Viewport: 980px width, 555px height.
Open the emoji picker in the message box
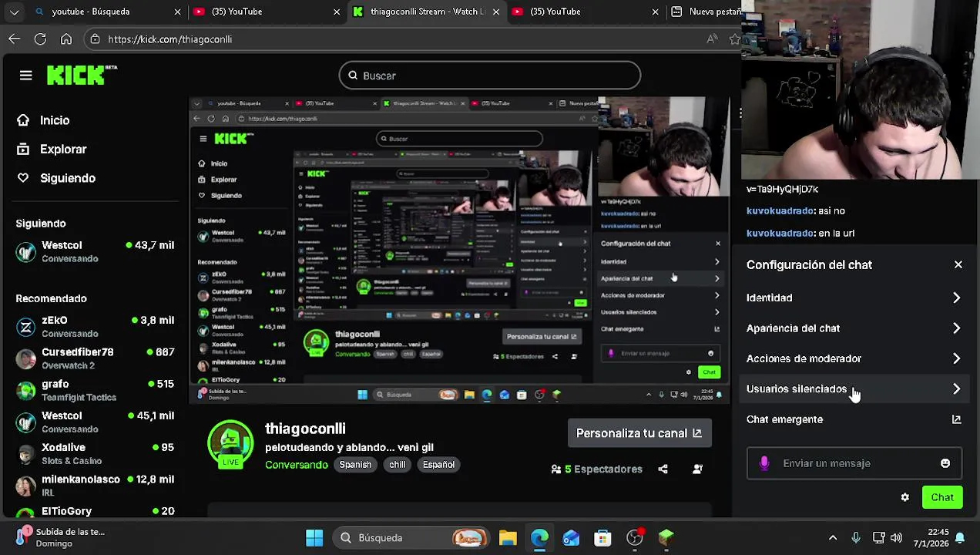click(x=945, y=463)
